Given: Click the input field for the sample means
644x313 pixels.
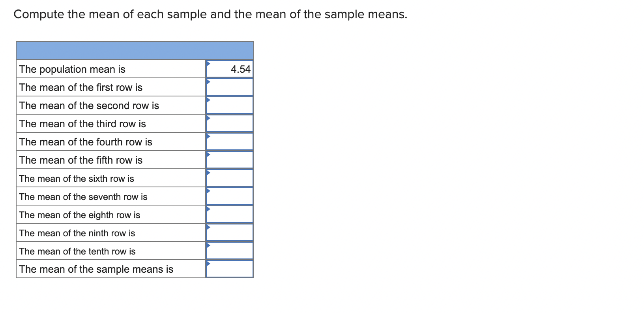Looking at the screenshot, I should 231,269.
